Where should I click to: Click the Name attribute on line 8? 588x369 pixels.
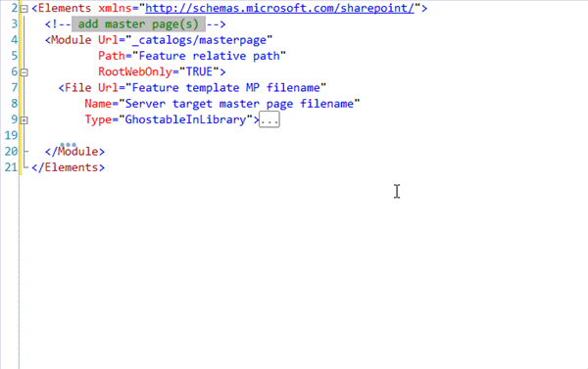pyautogui.click(x=98, y=104)
